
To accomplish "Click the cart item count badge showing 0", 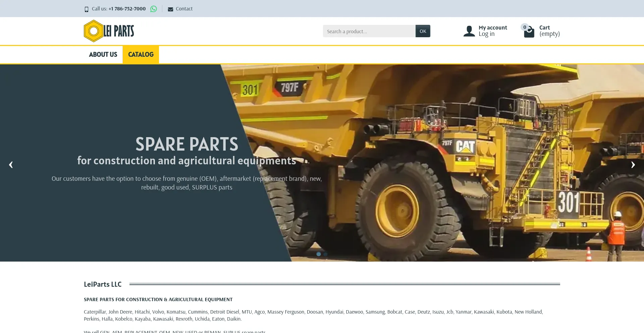I will pyautogui.click(x=525, y=27).
